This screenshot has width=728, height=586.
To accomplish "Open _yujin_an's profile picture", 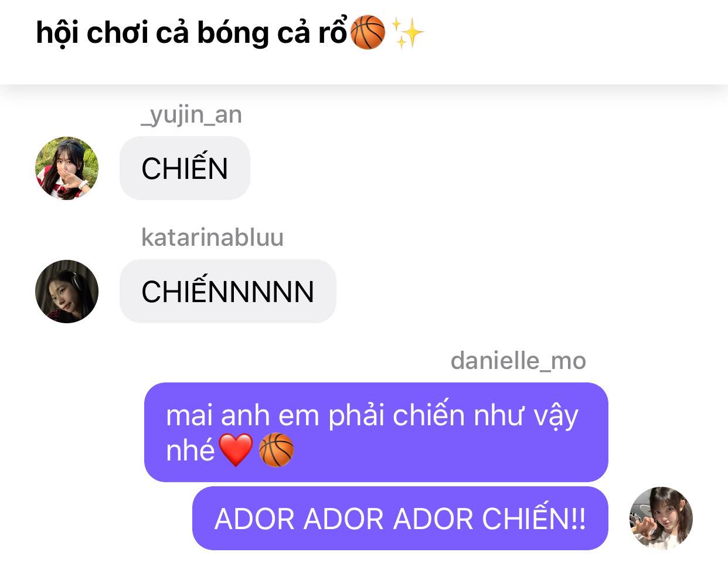I will point(67,168).
